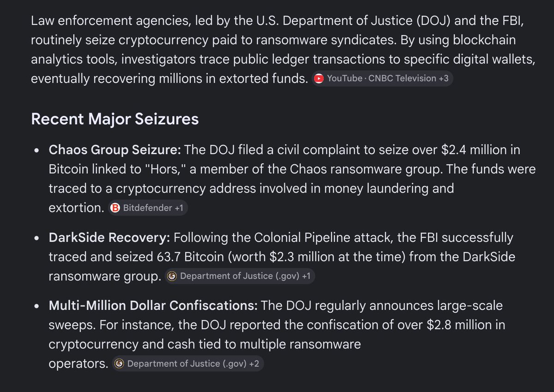This screenshot has height=392, width=554.
Task: Expand the +2 sources in the last citation
Action: (x=254, y=364)
